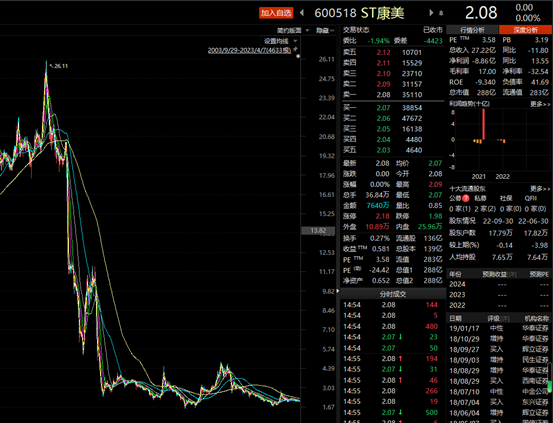The height and width of the screenshot is (423, 553).
Task: Switch to the 行情分析 tab
Action: (472, 30)
